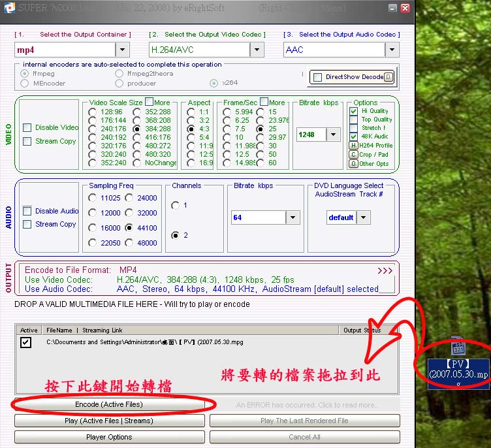Image resolution: width=491 pixels, height=448 pixels.
Task: Check the Disable Video box
Action: click(x=27, y=127)
